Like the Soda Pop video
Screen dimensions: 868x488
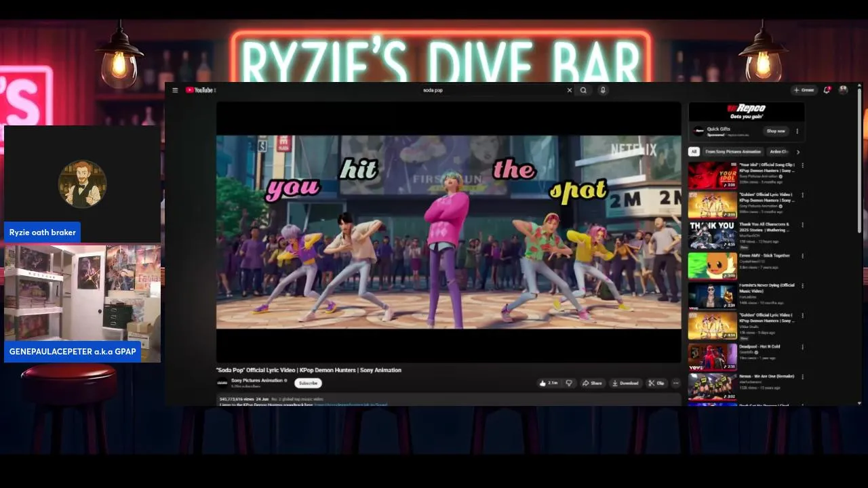[x=549, y=383]
